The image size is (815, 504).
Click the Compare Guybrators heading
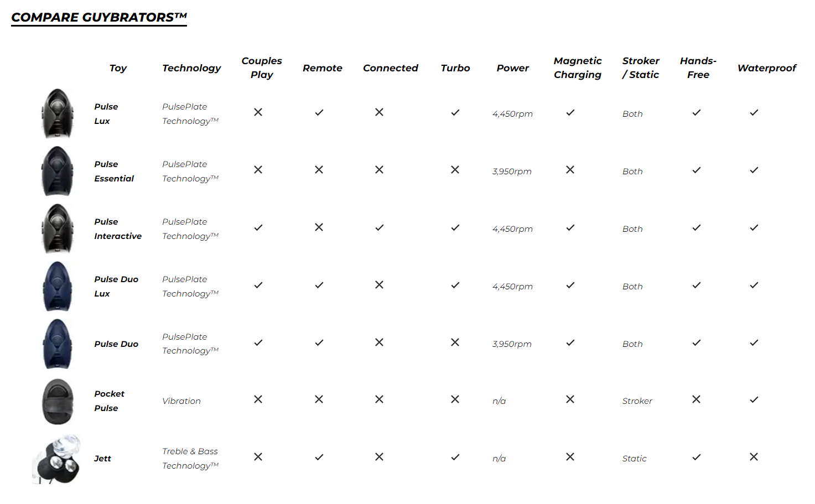point(99,18)
